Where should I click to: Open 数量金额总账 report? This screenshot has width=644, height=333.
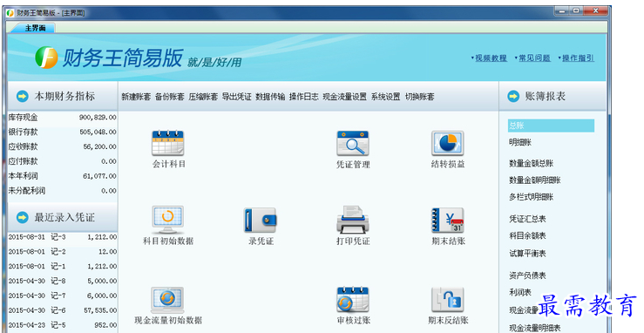point(532,163)
